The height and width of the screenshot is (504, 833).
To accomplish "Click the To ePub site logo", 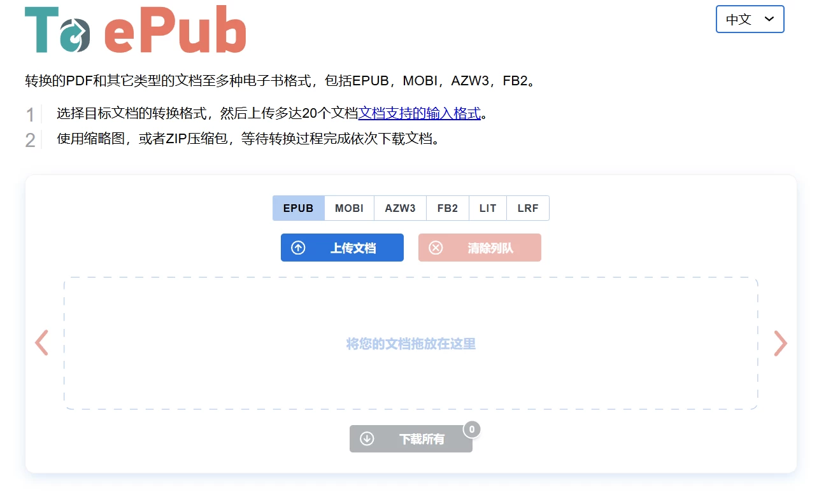I will coord(134,28).
